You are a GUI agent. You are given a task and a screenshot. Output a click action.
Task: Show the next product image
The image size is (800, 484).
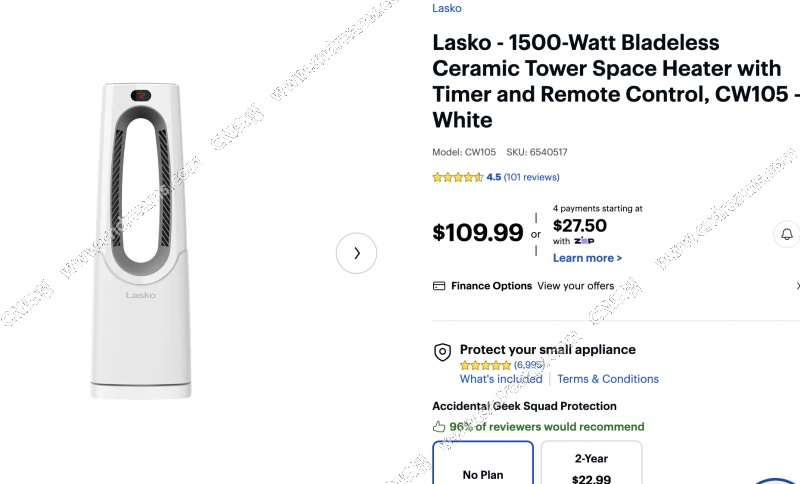(357, 253)
